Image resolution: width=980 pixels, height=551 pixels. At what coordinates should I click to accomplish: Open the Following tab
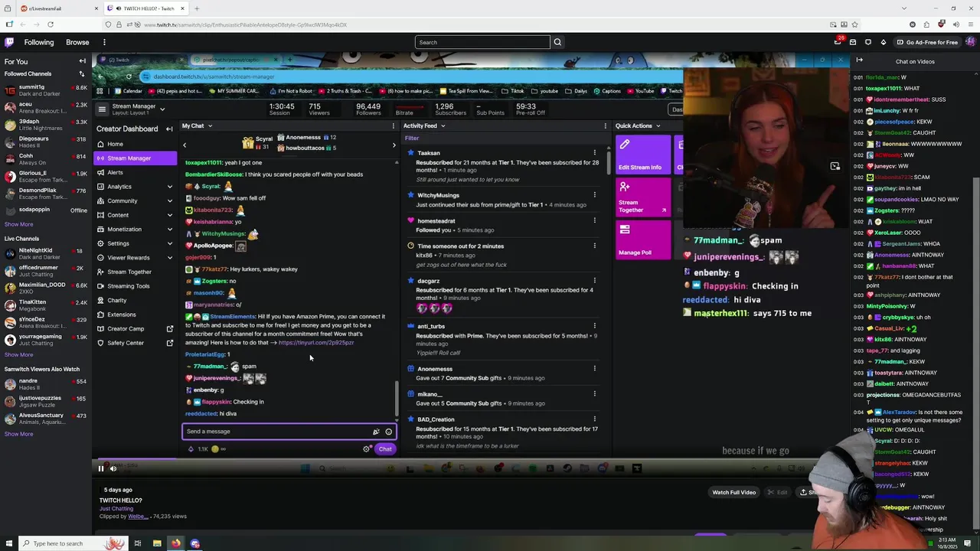click(39, 42)
